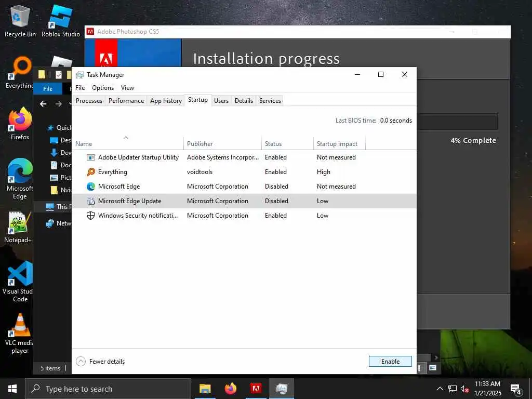Image resolution: width=532 pixels, height=399 pixels.
Task: Sort by Startup impact column header
Action: 339,144
